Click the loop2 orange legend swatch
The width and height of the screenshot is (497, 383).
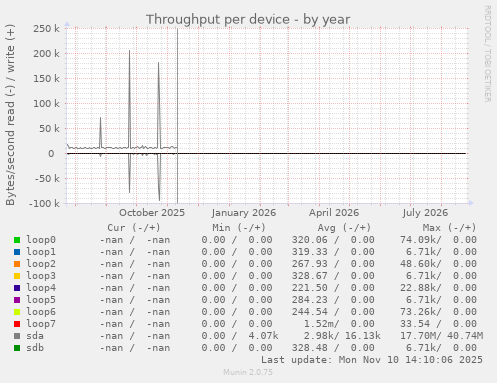(x=17, y=264)
